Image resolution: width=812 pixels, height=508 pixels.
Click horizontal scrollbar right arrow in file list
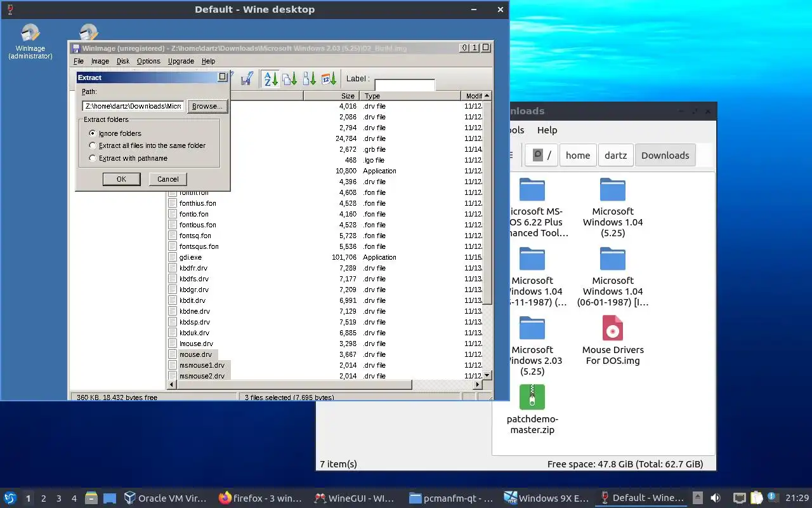coord(478,385)
